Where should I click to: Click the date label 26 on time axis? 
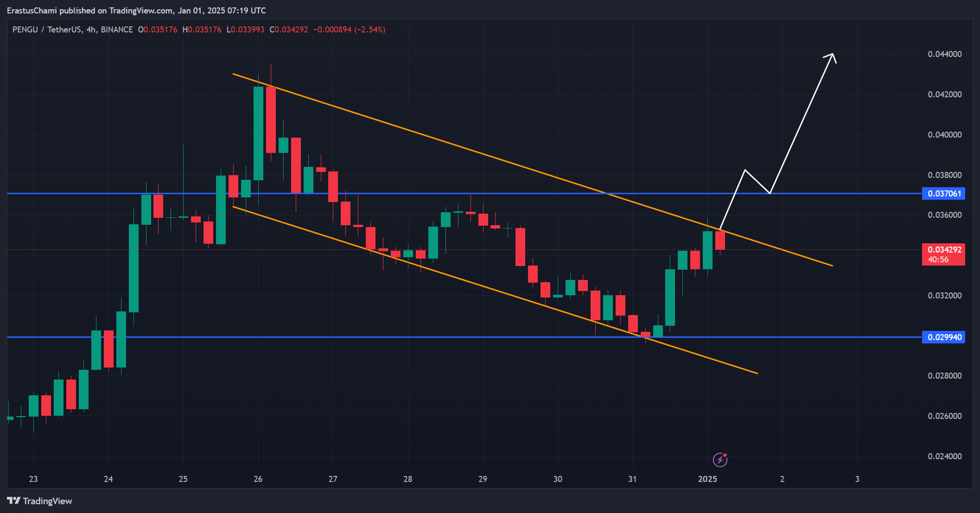[x=258, y=479]
